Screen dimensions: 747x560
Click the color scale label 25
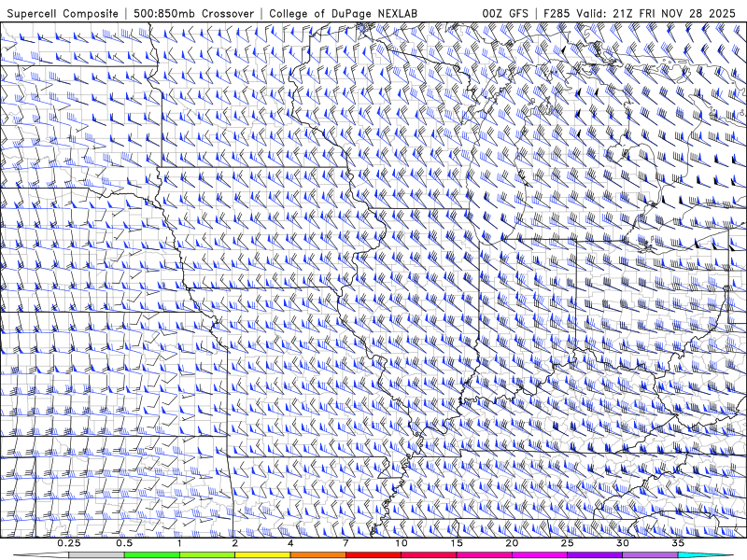pyautogui.click(x=567, y=543)
